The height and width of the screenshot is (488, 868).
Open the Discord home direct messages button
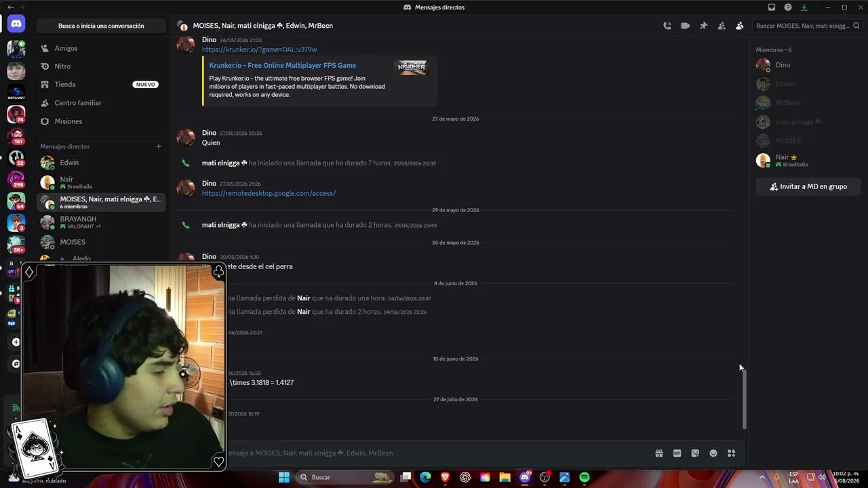[x=16, y=24]
